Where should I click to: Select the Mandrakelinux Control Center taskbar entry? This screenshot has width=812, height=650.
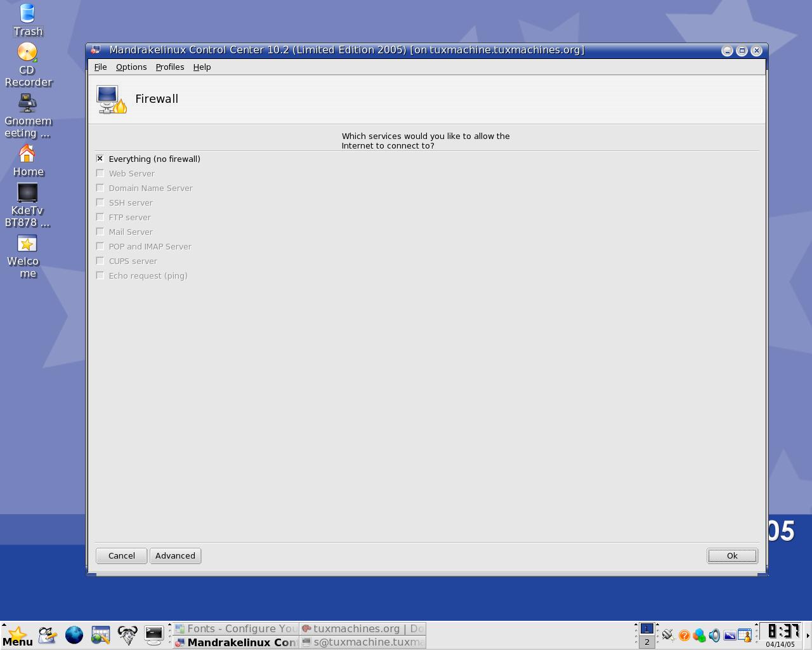236,642
